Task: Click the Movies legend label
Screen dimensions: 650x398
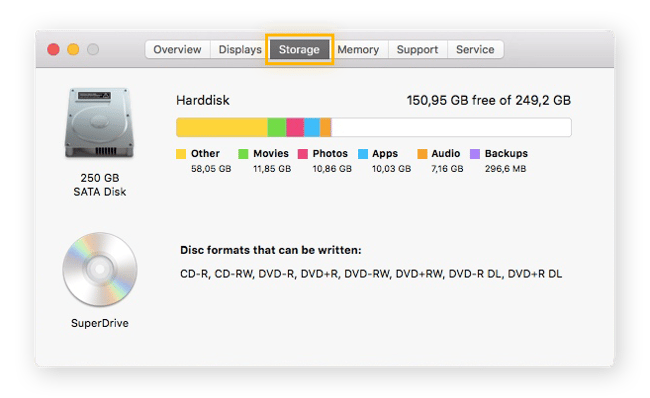Action: 271,153
